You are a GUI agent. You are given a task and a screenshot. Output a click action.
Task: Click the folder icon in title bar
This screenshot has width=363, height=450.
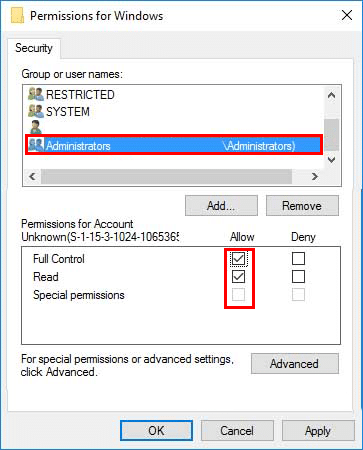click(x=18, y=16)
